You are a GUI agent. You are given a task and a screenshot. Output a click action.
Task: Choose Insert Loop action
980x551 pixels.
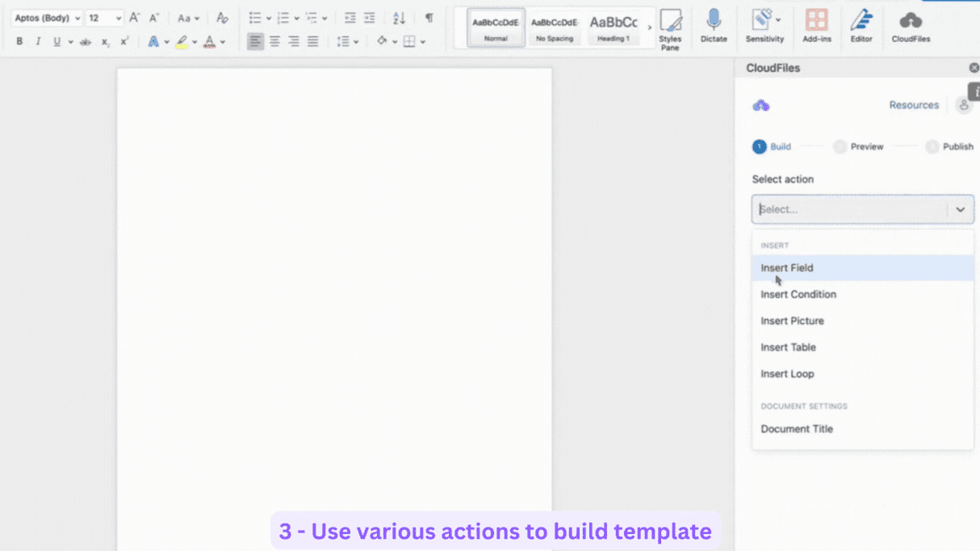click(x=863, y=374)
